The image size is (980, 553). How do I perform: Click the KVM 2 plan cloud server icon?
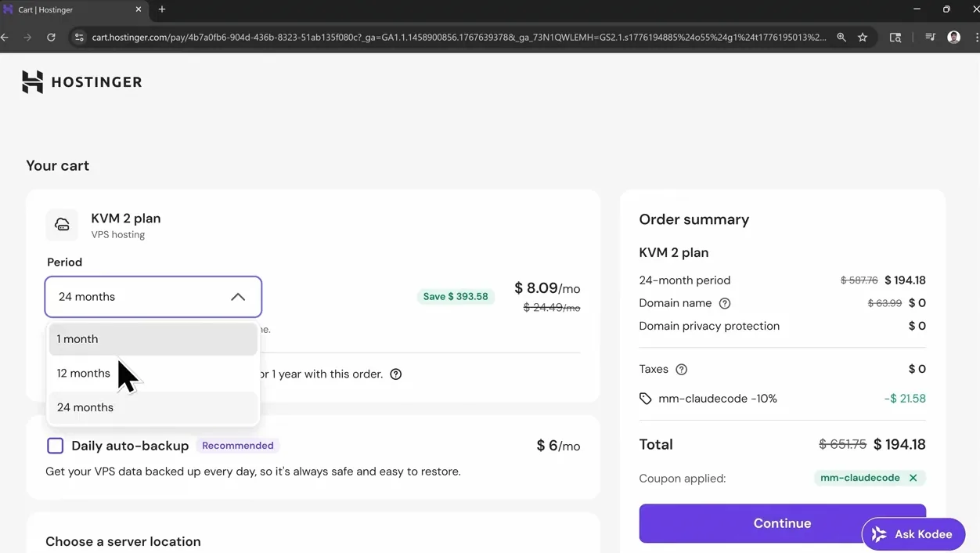62,225
